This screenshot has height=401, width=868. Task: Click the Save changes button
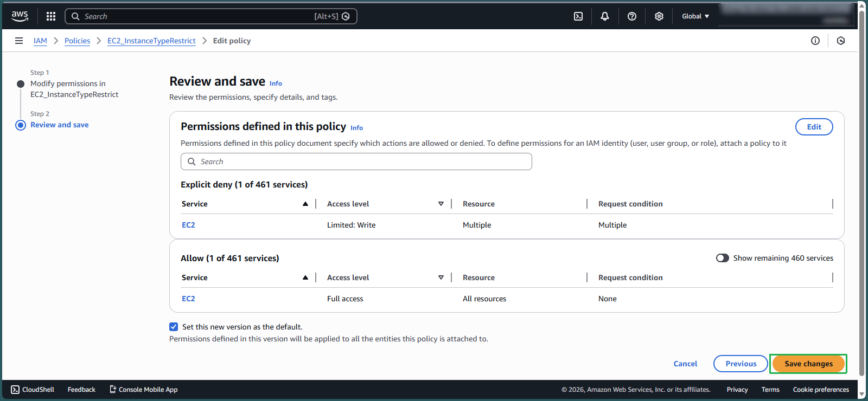(808, 364)
